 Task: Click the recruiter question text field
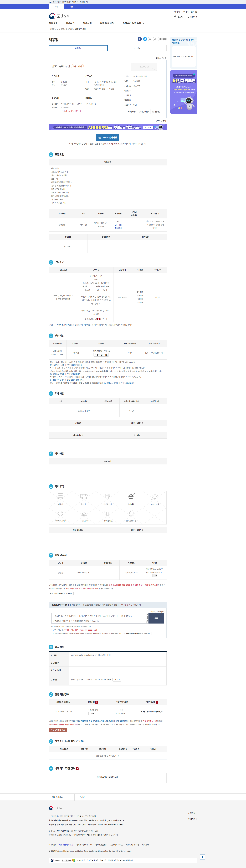click(99, 618)
